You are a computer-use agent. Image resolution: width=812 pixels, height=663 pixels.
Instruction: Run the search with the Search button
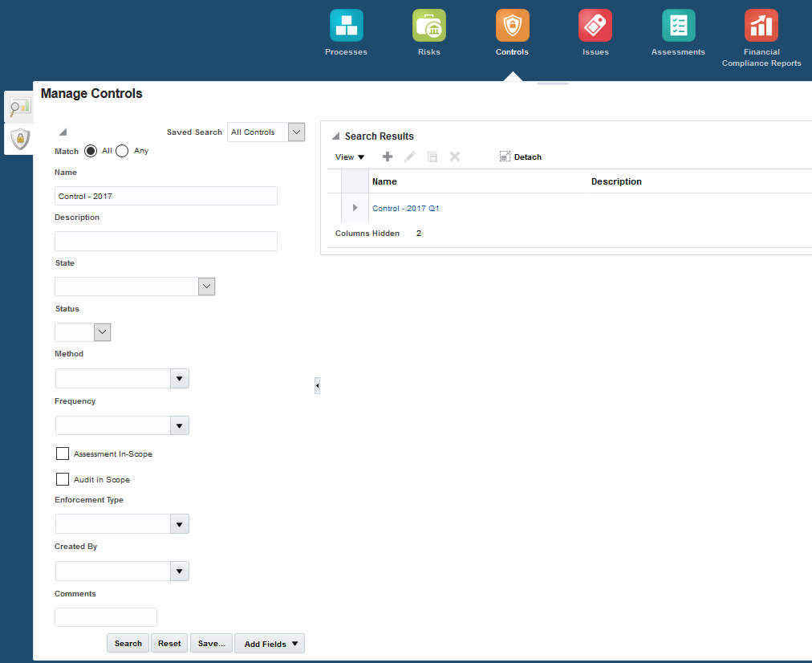click(128, 643)
